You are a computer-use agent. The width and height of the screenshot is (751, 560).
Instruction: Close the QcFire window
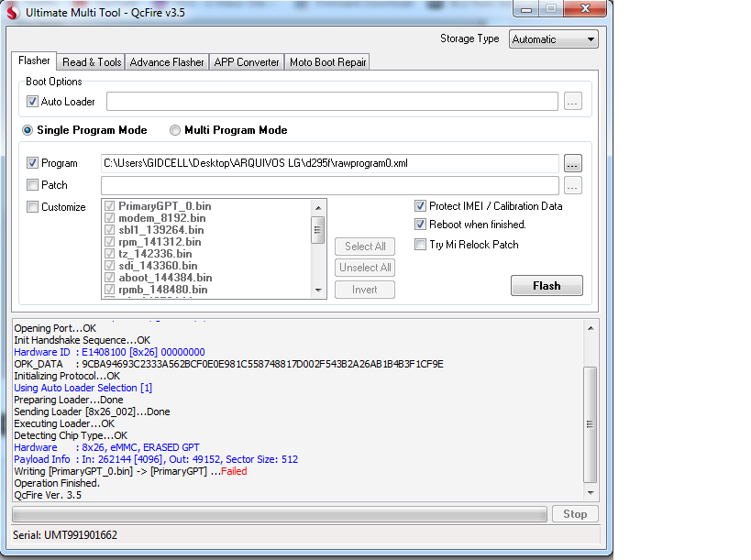click(x=585, y=9)
